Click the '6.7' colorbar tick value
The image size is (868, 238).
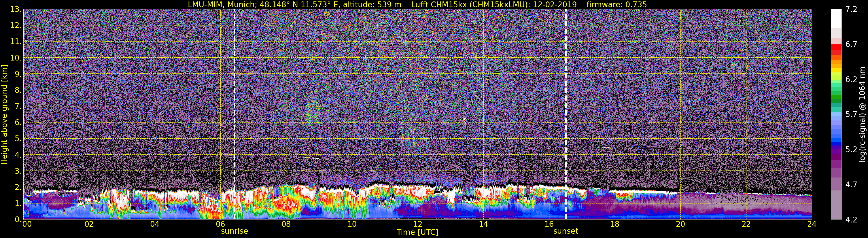pos(851,44)
